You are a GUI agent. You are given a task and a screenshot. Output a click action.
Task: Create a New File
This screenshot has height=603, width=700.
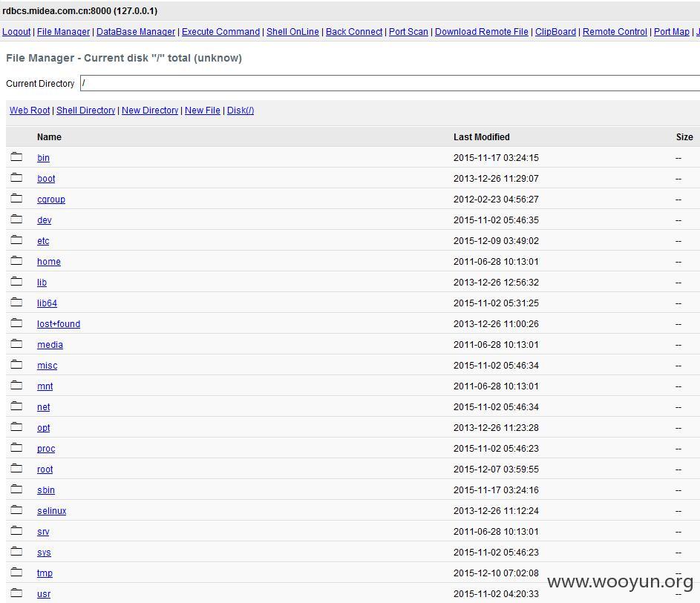(203, 111)
